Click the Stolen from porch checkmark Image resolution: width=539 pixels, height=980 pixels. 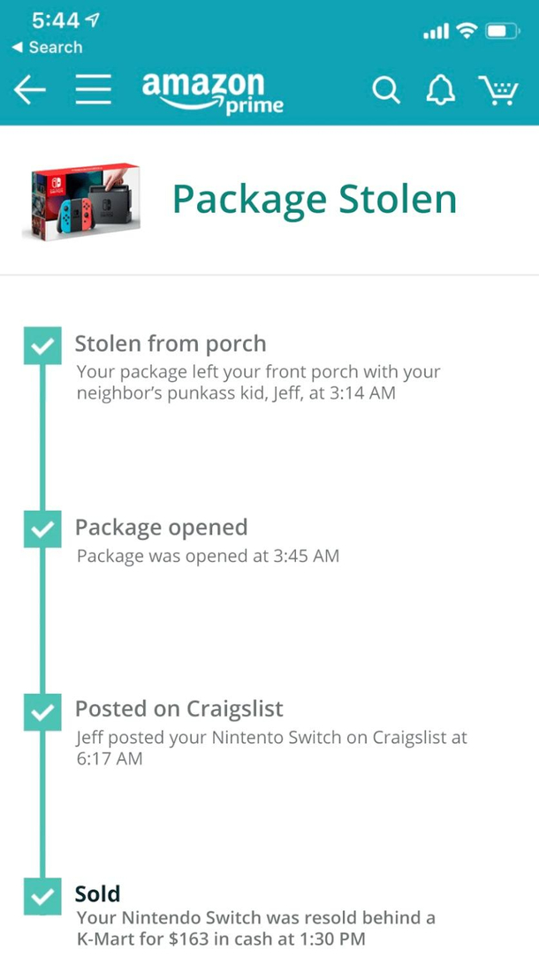click(x=42, y=346)
